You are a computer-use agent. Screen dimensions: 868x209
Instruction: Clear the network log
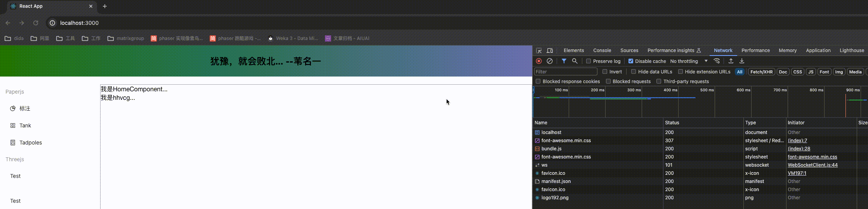(550, 61)
